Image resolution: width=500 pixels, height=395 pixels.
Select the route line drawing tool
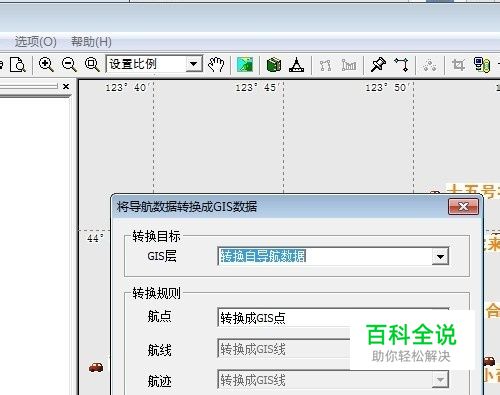[x=401, y=64]
